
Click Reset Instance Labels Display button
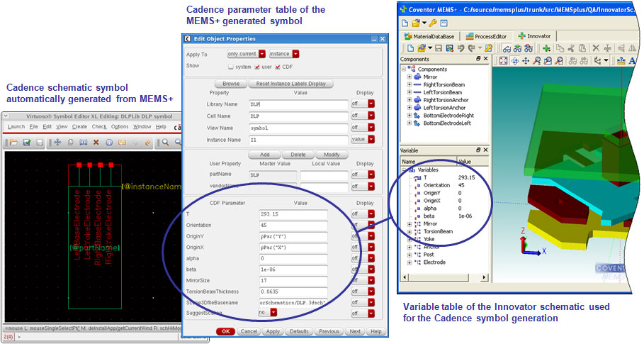pyautogui.click(x=290, y=84)
